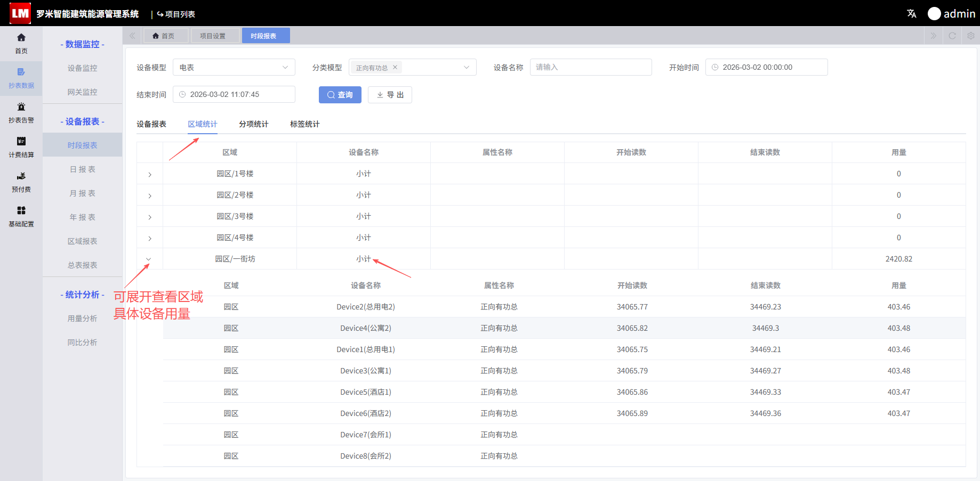980x481 pixels.
Task: Open the 预付费 prepaid sidebar icon
Action: (x=21, y=182)
